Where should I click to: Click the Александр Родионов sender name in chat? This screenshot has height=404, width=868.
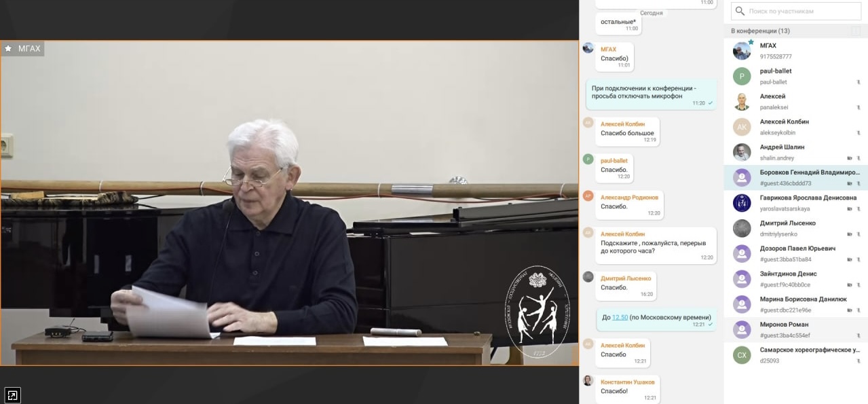[x=629, y=198]
